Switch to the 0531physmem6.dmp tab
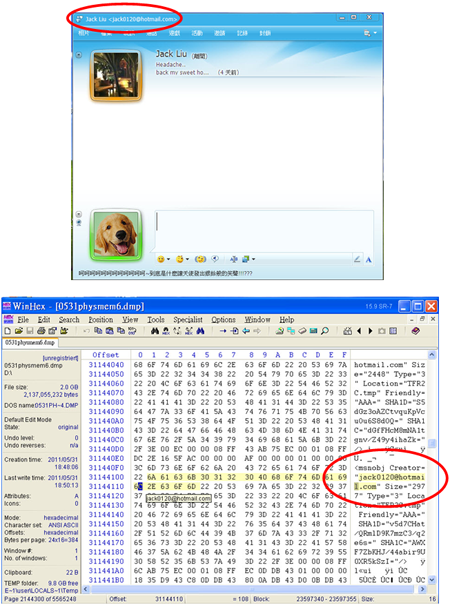Screen dimensions: 450x605 pos(30,343)
